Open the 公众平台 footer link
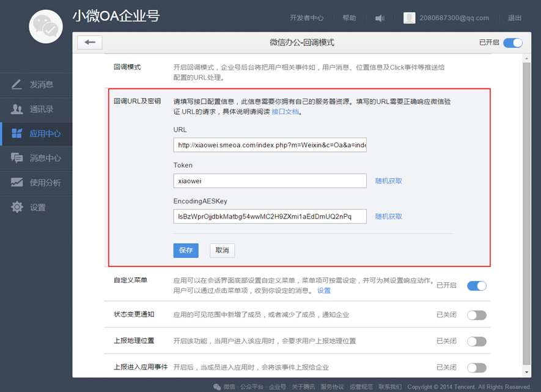The image size is (541, 392). (251, 387)
